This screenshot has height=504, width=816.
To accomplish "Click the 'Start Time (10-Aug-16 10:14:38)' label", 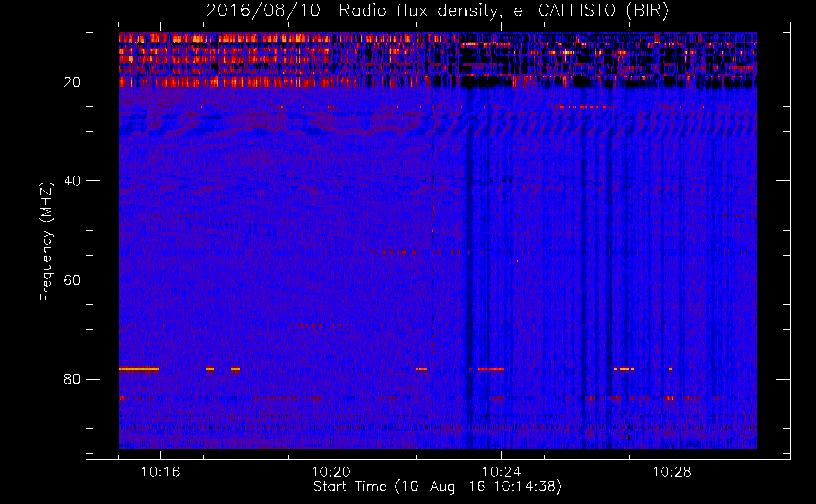I will click(437, 487).
